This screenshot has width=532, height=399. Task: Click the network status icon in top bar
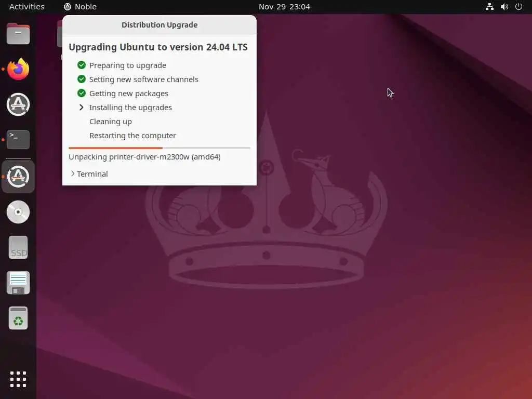click(x=489, y=7)
